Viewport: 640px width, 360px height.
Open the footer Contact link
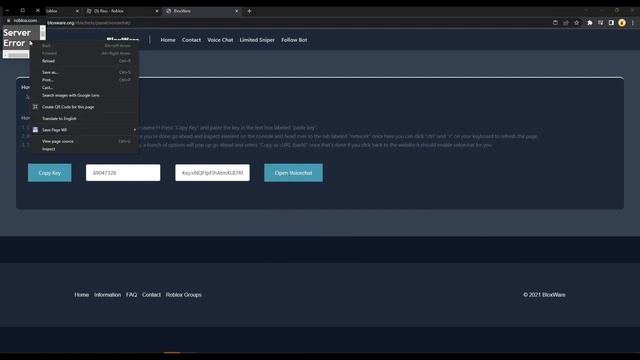tap(151, 295)
